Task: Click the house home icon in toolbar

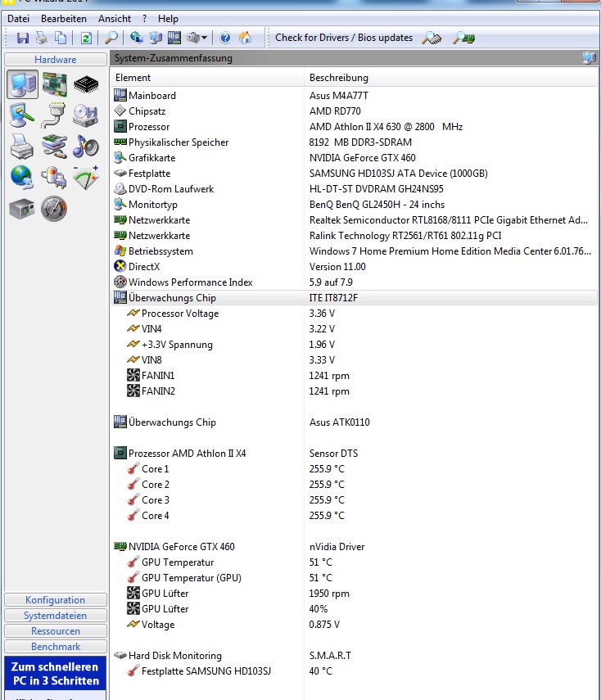Action: click(245, 38)
